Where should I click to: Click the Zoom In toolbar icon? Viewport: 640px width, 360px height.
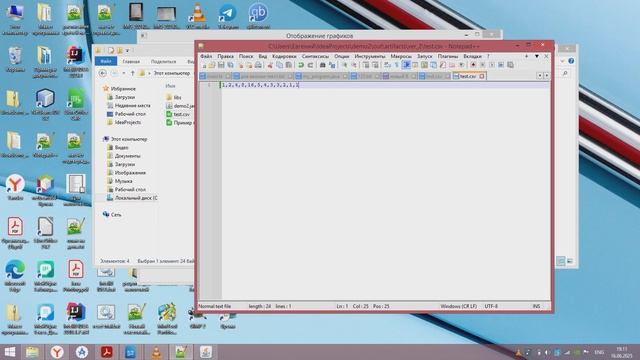coord(344,65)
